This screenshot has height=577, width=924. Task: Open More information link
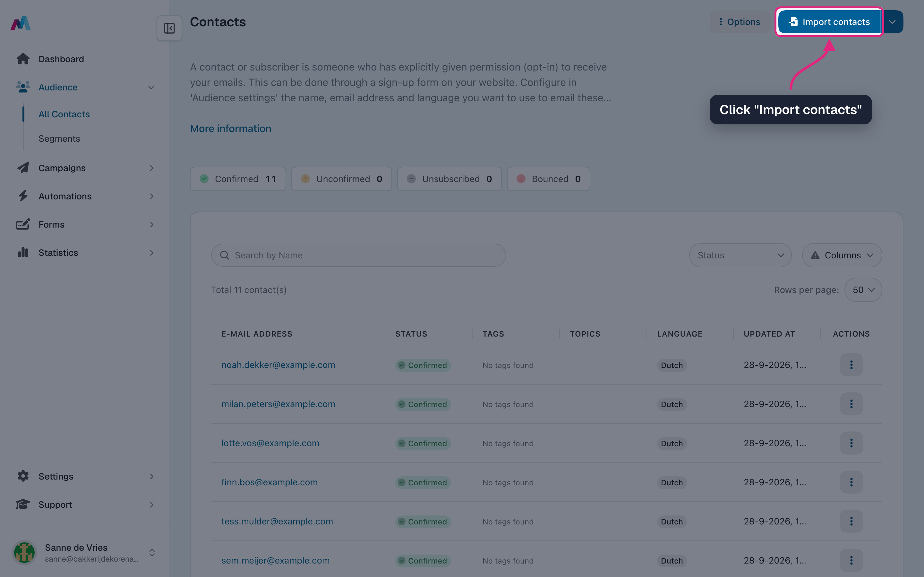coord(231,129)
